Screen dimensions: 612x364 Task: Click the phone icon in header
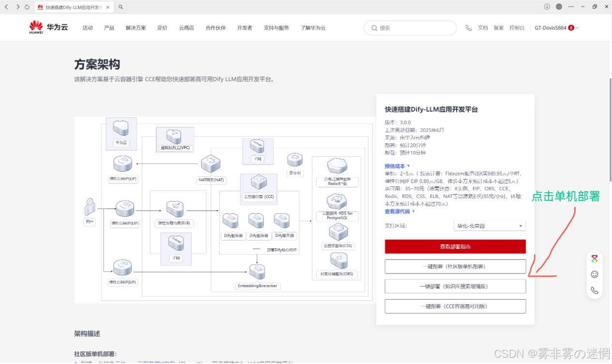pos(468,28)
